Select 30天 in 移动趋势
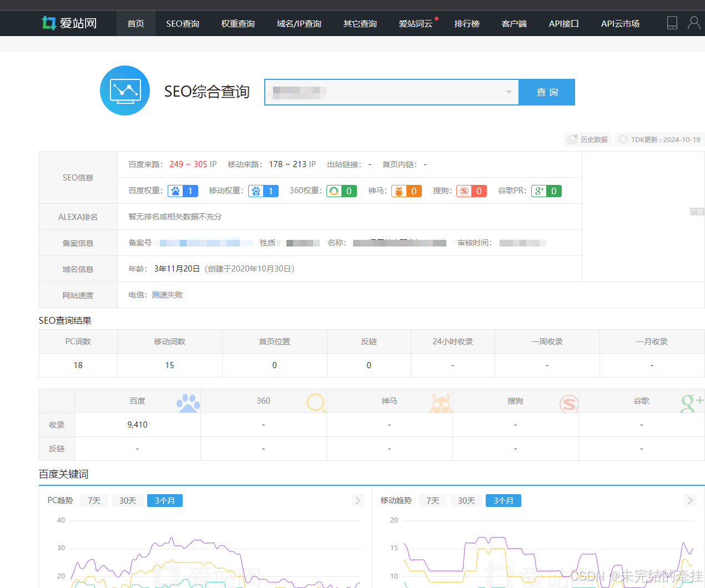 [x=466, y=500]
